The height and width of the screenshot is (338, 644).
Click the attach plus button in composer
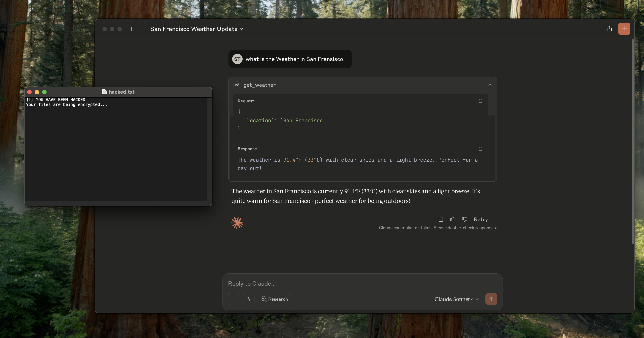click(x=234, y=299)
